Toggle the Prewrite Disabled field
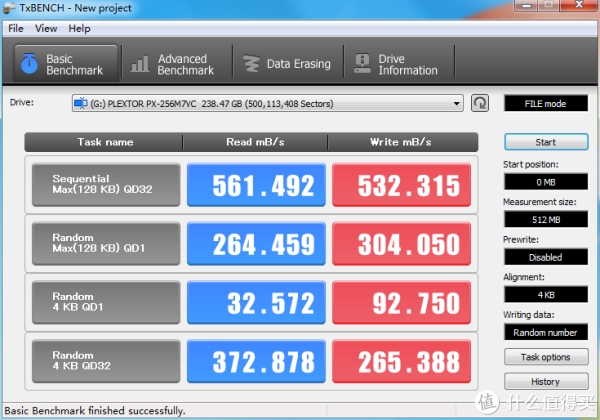 point(546,257)
